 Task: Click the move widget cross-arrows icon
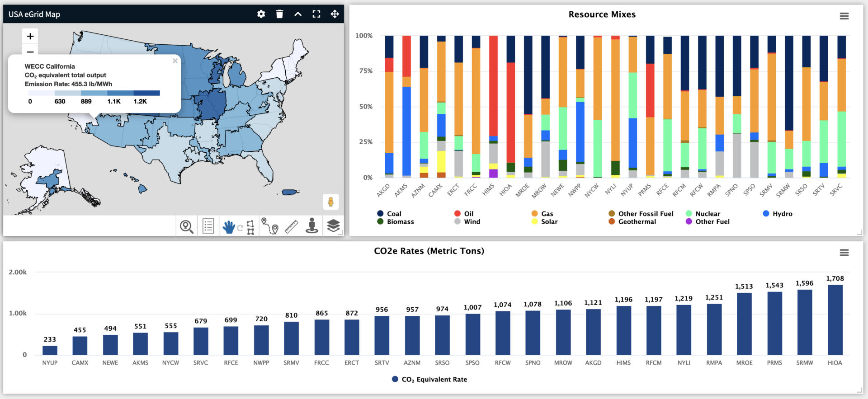(335, 14)
